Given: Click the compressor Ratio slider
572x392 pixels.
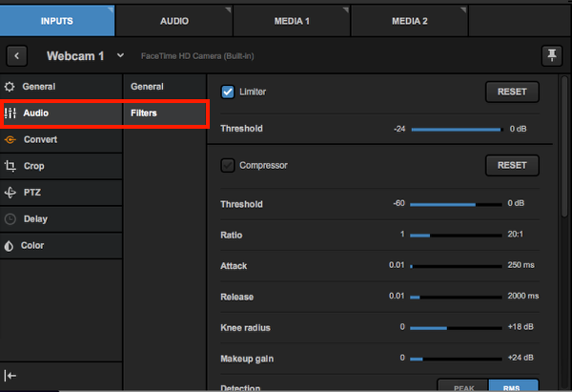Looking at the screenshot, I should tap(456, 235).
